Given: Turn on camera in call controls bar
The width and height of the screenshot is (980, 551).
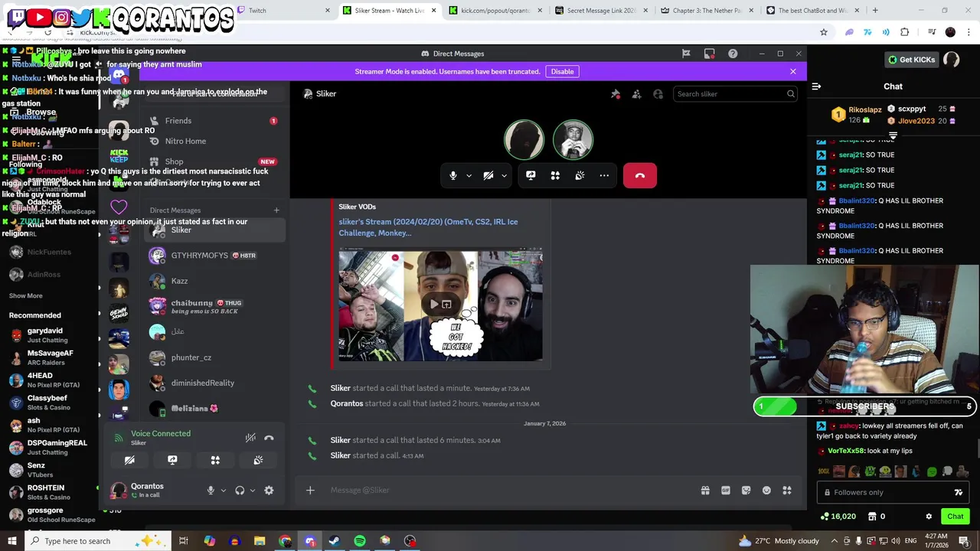Looking at the screenshot, I should click(x=488, y=175).
